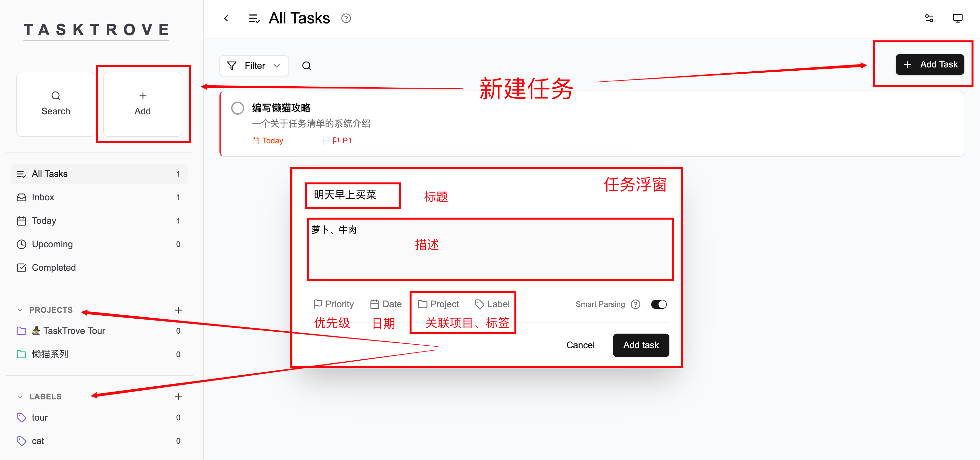The image size is (980, 460).
Task: Click the task description 一个关于任务清单的系统介绍
Action: click(x=311, y=124)
